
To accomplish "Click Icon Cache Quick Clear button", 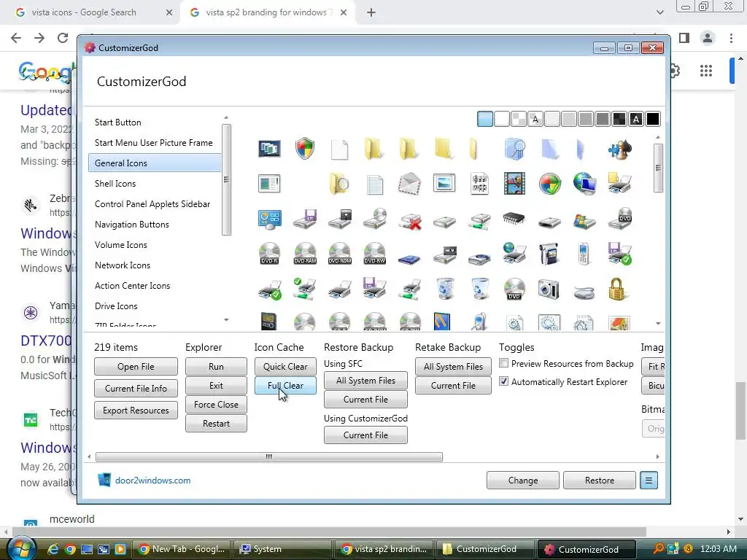I will pos(285,367).
